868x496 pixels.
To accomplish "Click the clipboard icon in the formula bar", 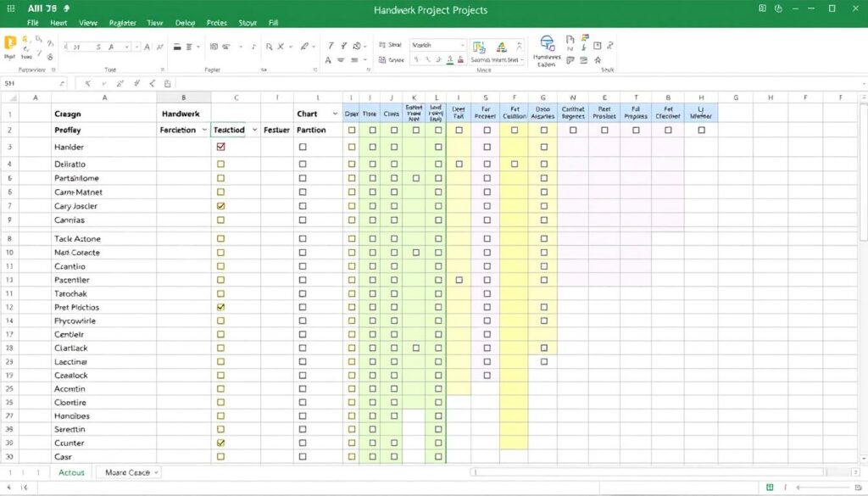I will tap(167, 84).
